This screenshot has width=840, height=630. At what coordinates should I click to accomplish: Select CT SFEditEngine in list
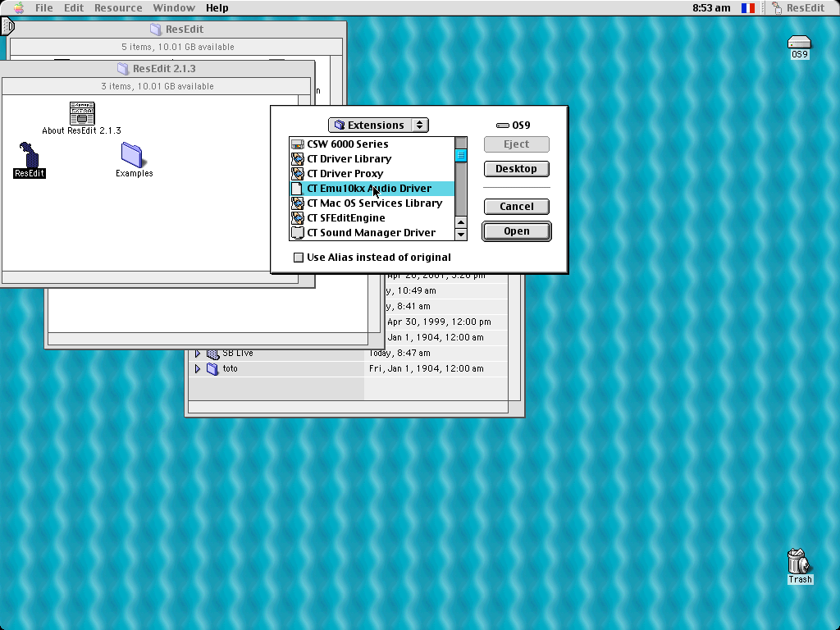pos(372,218)
